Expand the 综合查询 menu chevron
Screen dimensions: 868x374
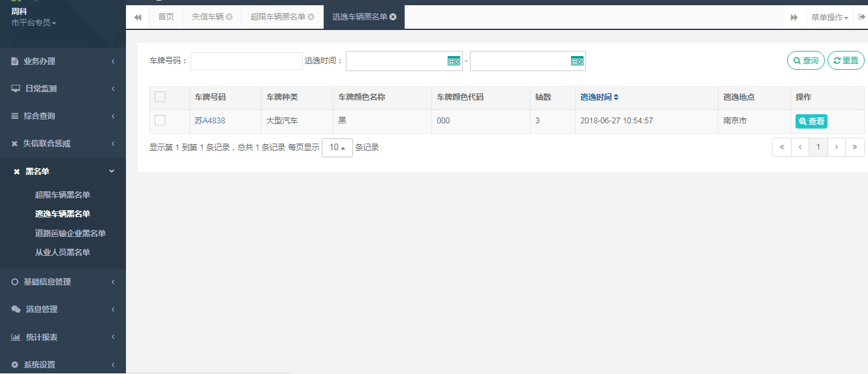coord(113,116)
